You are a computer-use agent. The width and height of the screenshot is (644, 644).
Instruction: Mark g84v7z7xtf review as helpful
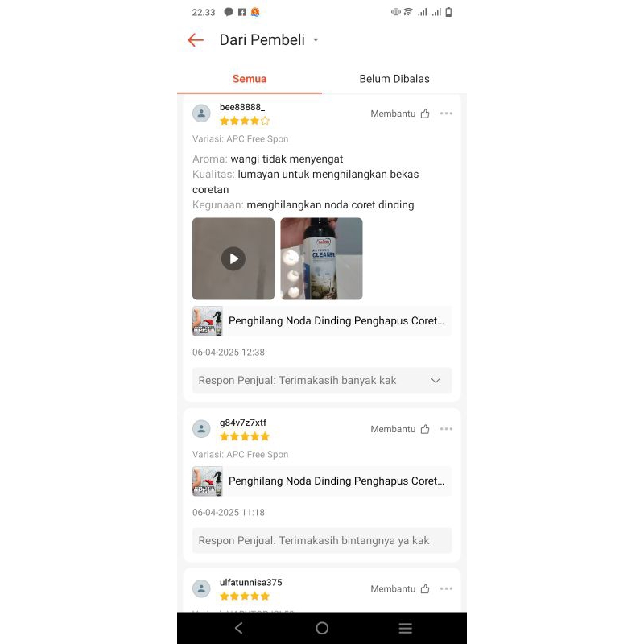tap(425, 429)
